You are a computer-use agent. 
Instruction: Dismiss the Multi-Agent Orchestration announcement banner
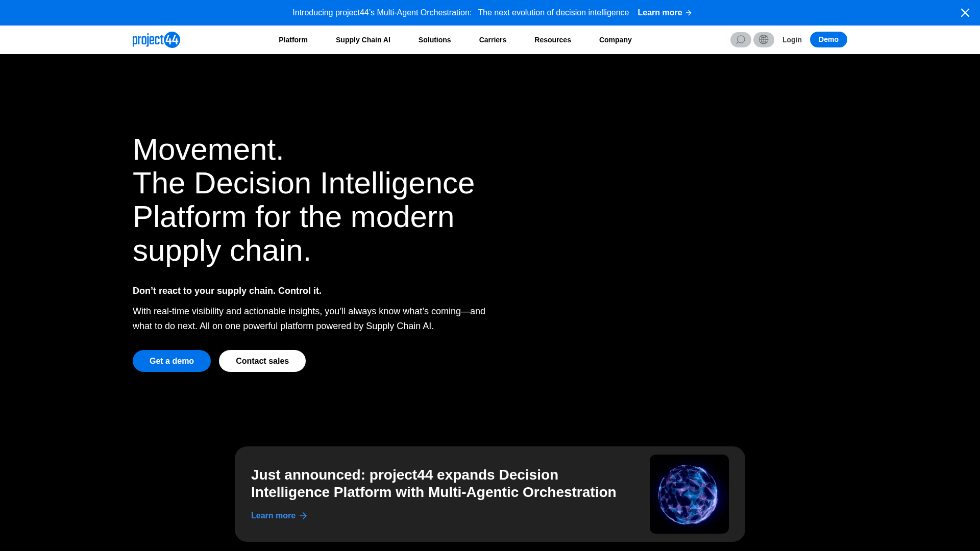tap(965, 12)
